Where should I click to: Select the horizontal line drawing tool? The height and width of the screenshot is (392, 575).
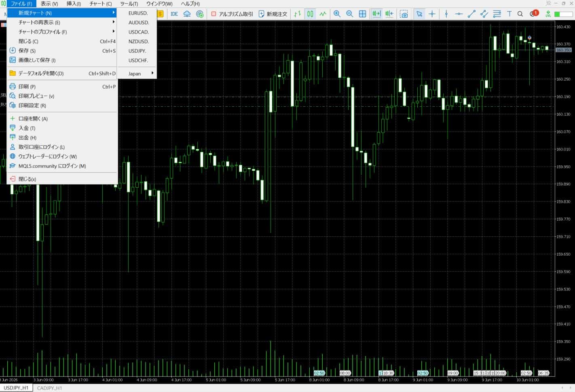tap(459, 14)
